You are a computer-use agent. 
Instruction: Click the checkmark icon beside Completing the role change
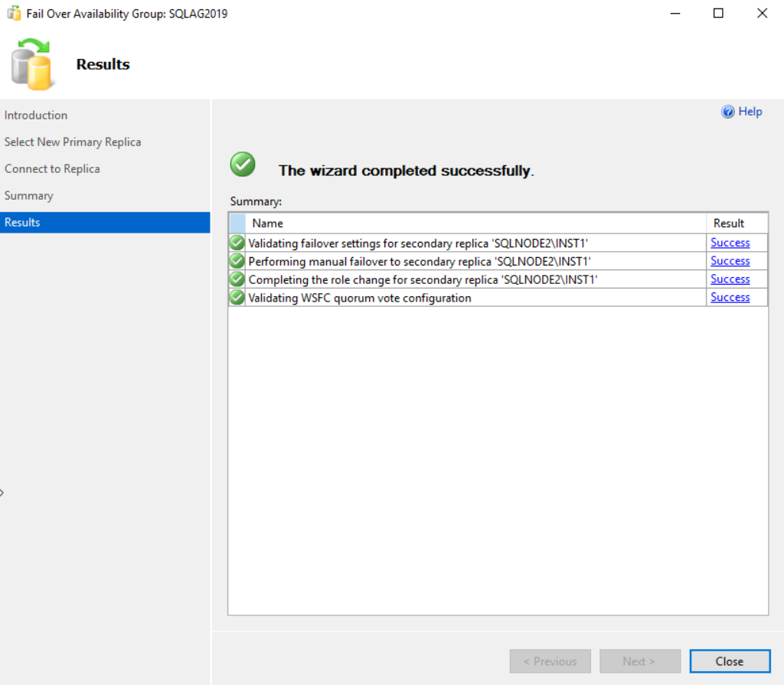click(x=237, y=279)
